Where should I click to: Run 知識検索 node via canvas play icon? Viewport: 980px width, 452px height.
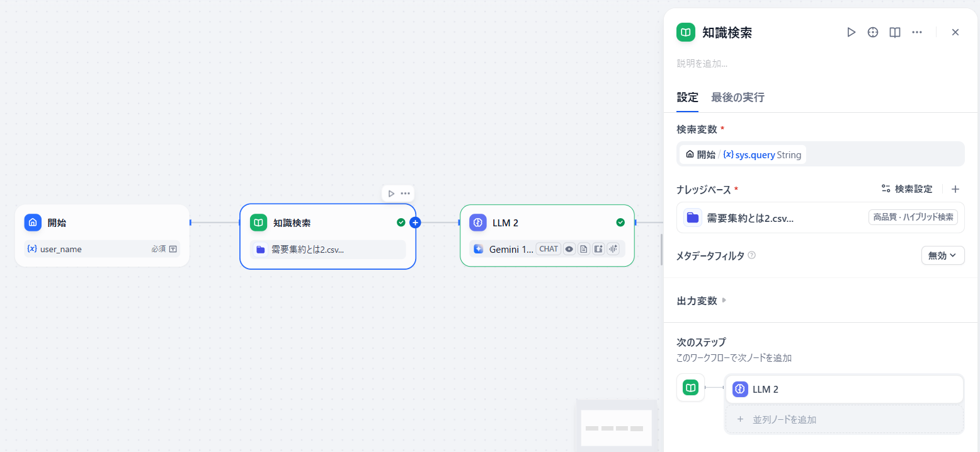[391, 194]
